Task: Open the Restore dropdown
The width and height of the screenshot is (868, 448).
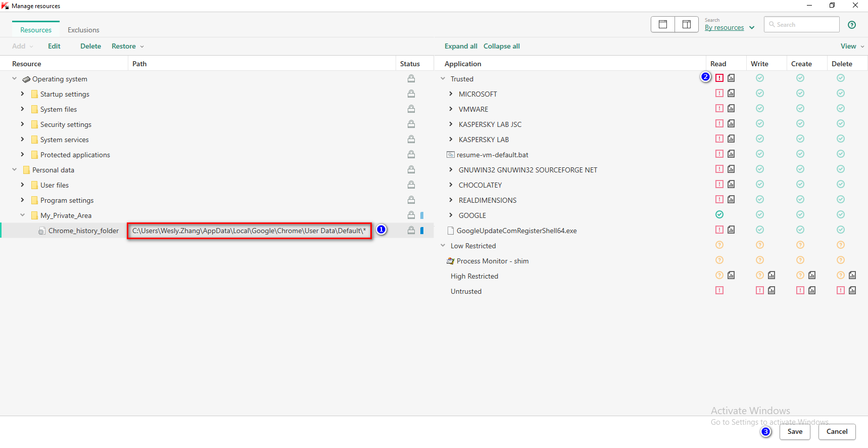Action: pos(128,46)
